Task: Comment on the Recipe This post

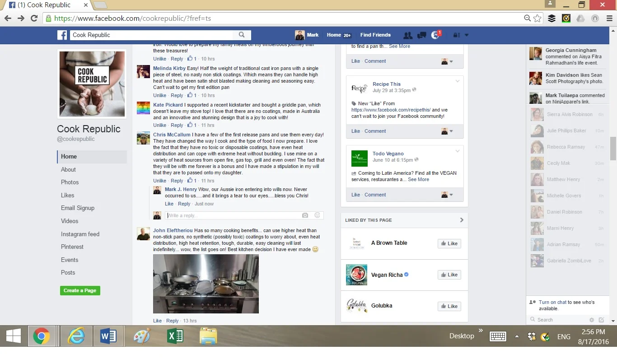Action: tap(375, 131)
